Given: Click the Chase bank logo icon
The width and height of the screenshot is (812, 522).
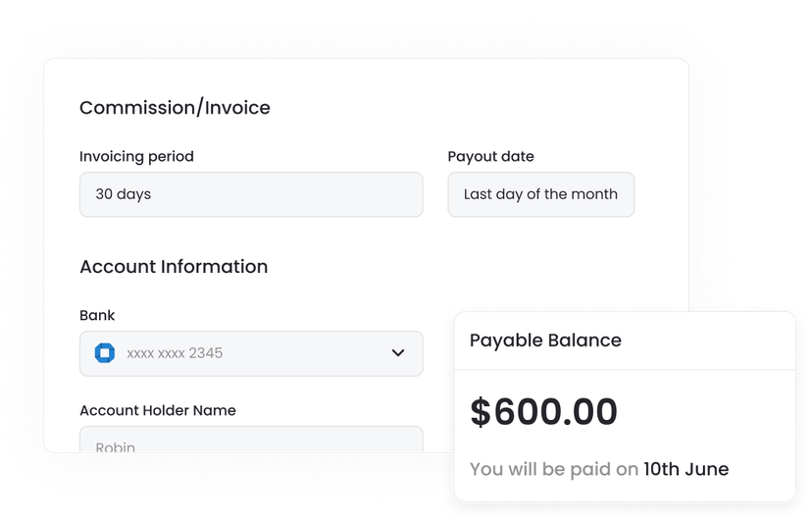Looking at the screenshot, I should (x=105, y=353).
